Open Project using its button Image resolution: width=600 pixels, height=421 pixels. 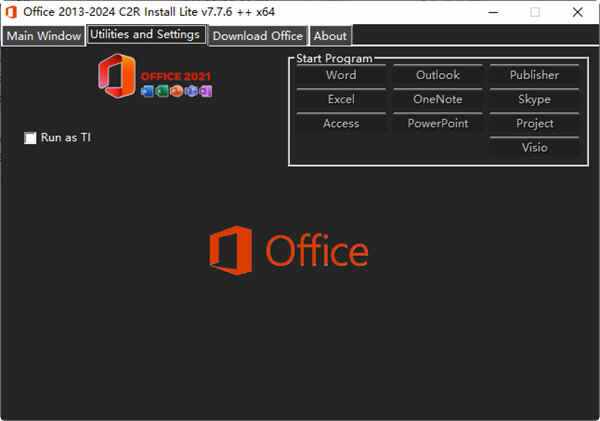click(x=534, y=123)
